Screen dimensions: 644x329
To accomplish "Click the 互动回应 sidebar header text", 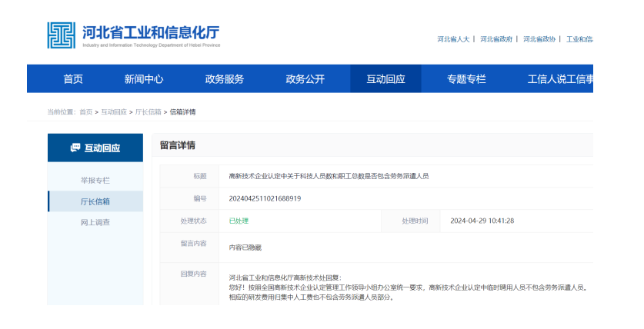I will click(x=102, y=148).
